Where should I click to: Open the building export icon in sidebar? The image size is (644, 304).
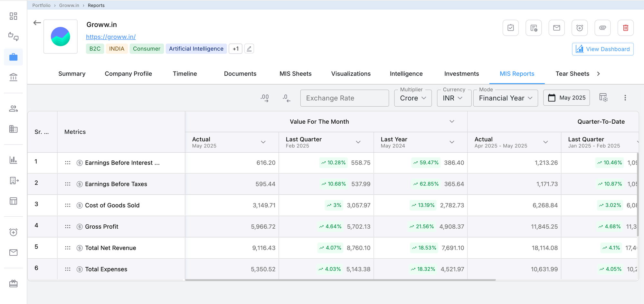tap(14, 180)
